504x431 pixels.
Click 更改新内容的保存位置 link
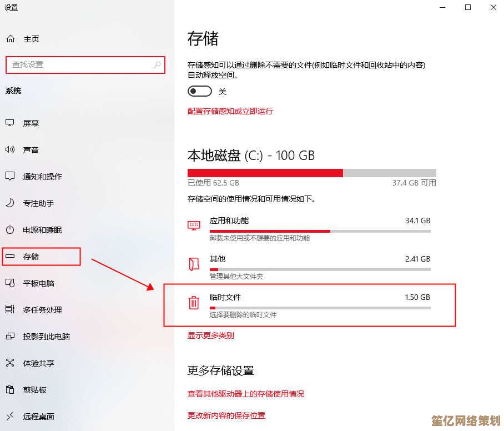[x=226, y=415]
